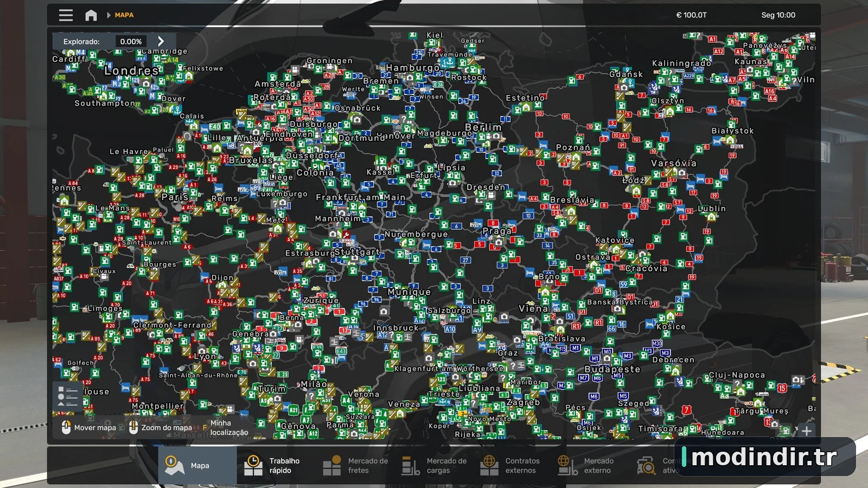Click the Minha localização hint
Image resolution: width=868 pixels, height=488 pixels.
(x=226, y=427)
